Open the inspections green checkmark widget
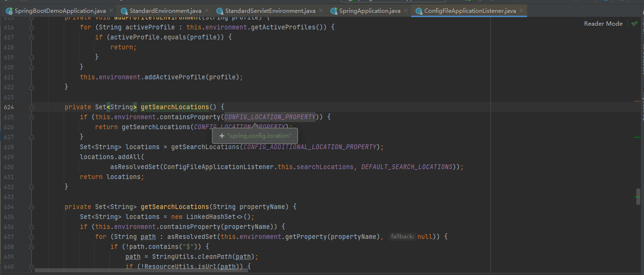 pyautogui.click(x=634, y=23)
